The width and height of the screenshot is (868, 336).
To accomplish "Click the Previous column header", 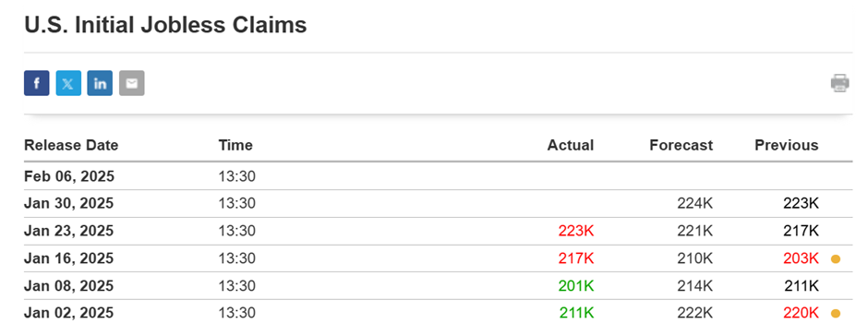I will click(786, 145).
